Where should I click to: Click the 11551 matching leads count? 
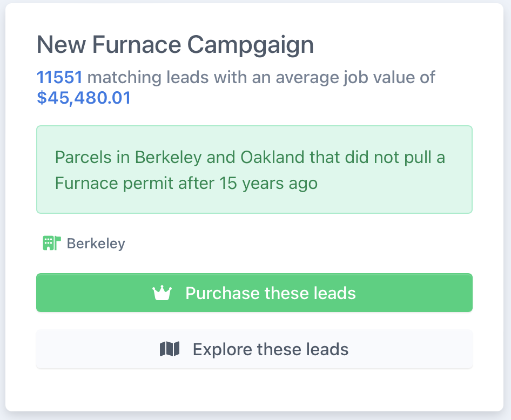(59, 78)
